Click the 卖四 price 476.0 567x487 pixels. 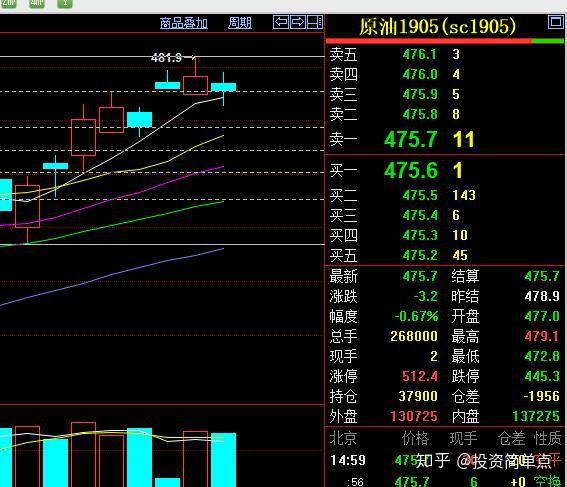pos(420,74)
